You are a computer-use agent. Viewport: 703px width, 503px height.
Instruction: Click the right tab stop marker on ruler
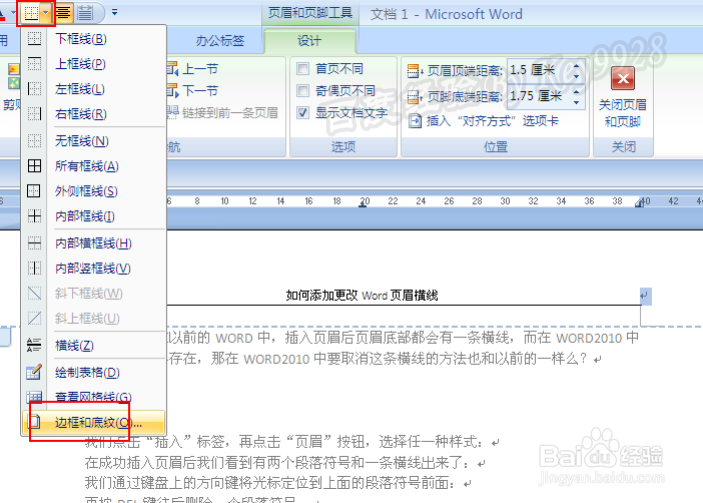point(638,204)
